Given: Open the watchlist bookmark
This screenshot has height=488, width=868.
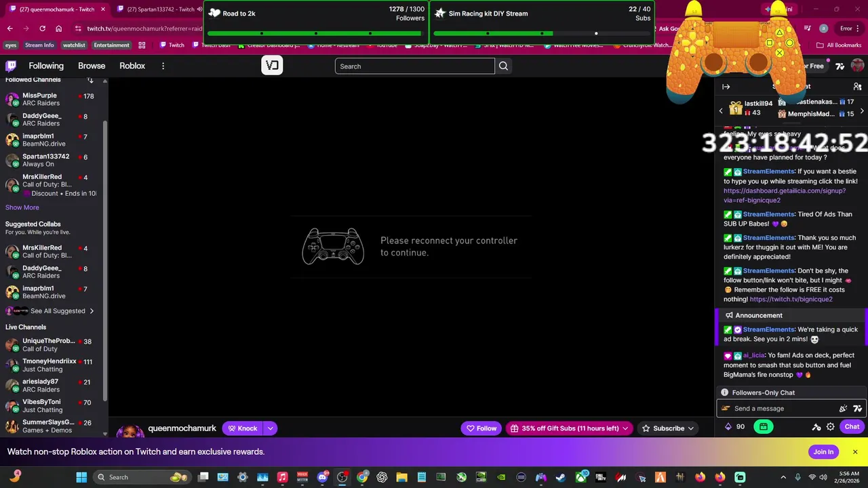Looking at the screenshot, I should (74, 45).
